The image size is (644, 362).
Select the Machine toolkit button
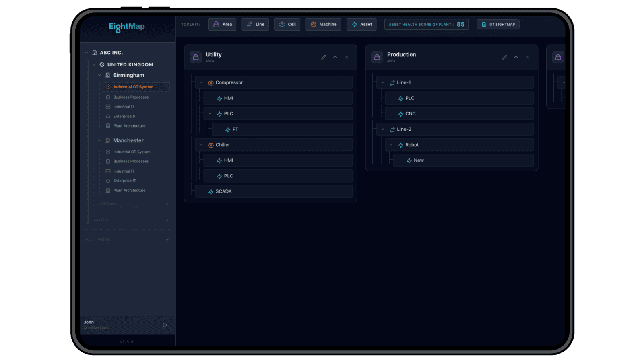coord(323,24)
